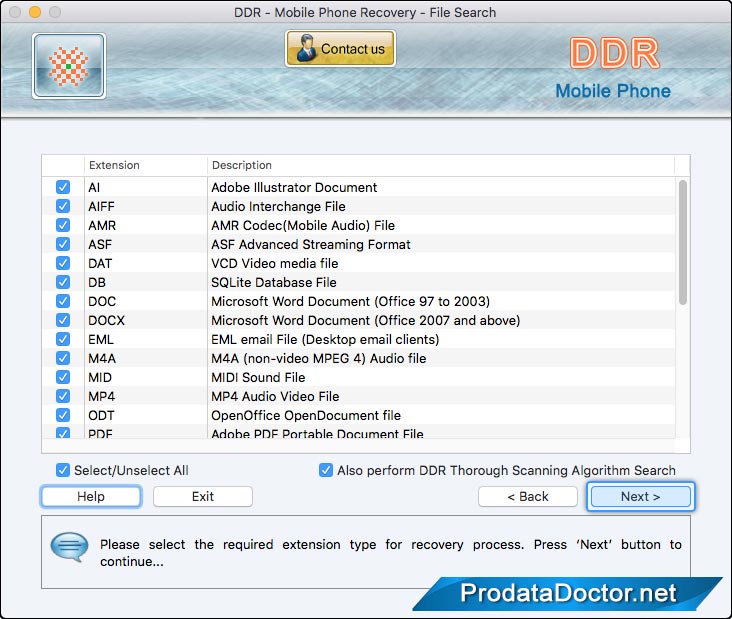Proceed with the Next button
This screenshot has width=732, height=619.
(640, 496)
